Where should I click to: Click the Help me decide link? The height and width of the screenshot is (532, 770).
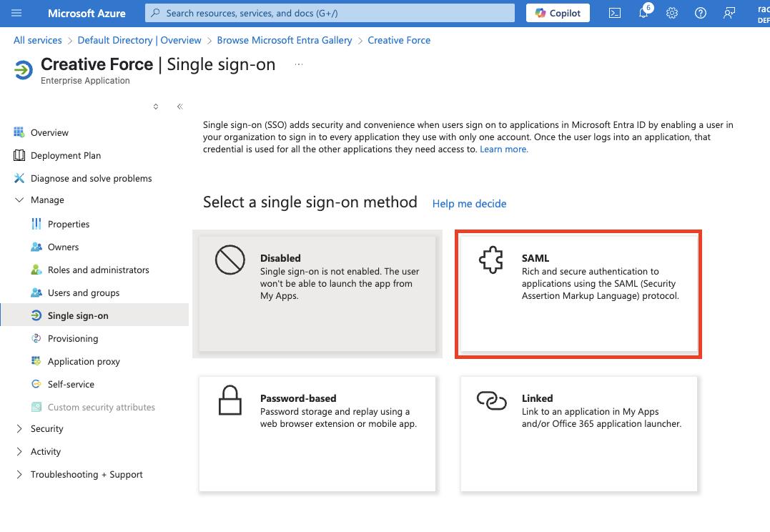pos(469,204)
